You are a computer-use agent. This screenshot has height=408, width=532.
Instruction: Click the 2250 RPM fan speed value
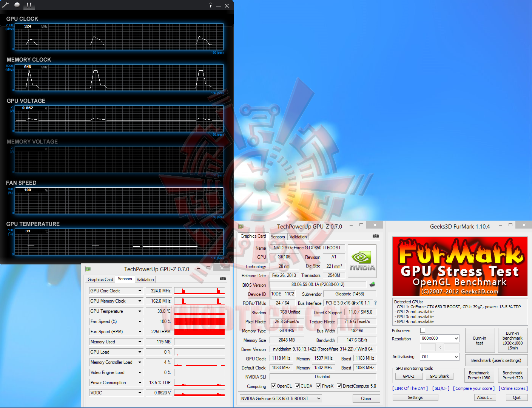coord(159,332)
